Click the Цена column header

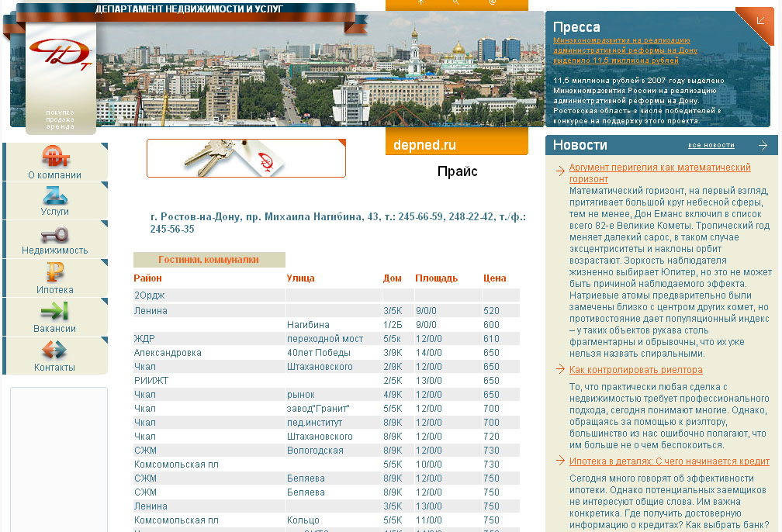(x=494, y=278)
